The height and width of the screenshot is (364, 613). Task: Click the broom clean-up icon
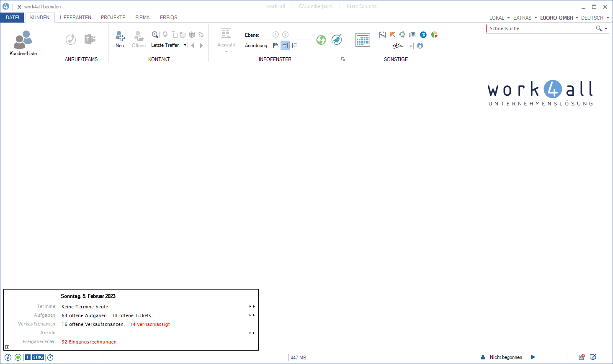[x=337, y=39]
